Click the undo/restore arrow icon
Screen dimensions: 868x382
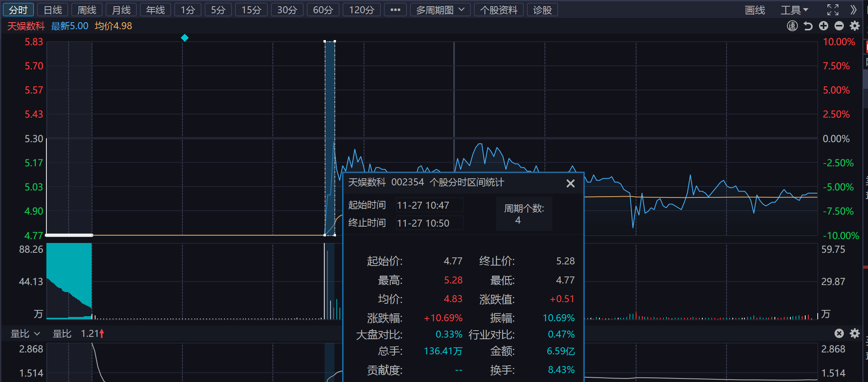pos(808,26)
